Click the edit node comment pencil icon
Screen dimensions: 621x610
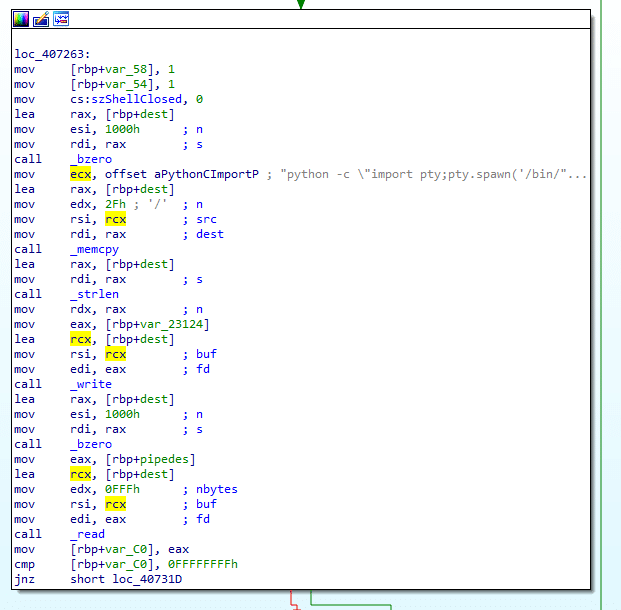(x=41, y=19)
